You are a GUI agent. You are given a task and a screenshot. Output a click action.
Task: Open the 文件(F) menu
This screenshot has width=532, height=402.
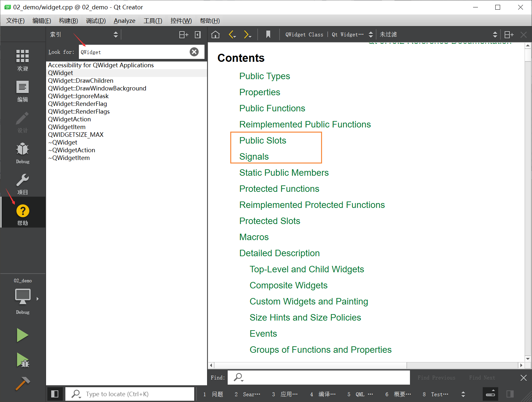pyautogui.click(x=15, y=21)
